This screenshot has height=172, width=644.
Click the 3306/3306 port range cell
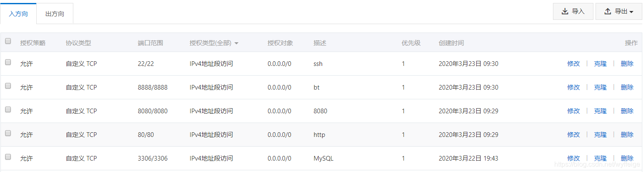tap(153, 158)
